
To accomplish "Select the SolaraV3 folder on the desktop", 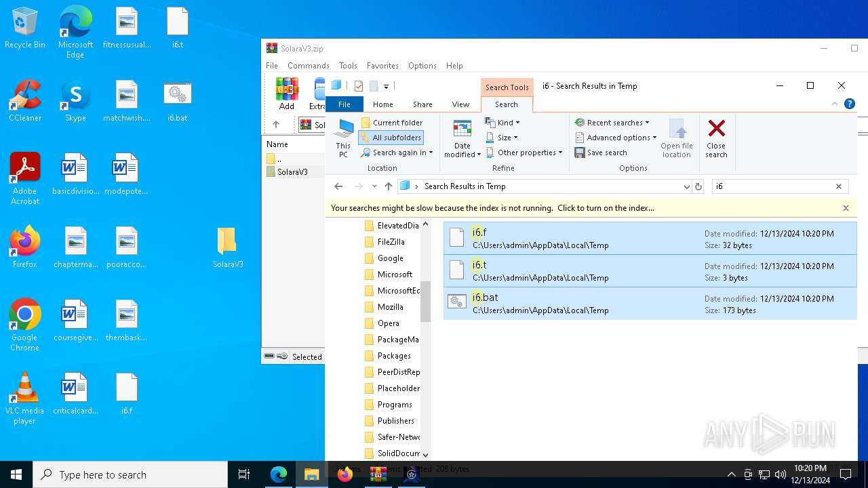I will (228, 247).
